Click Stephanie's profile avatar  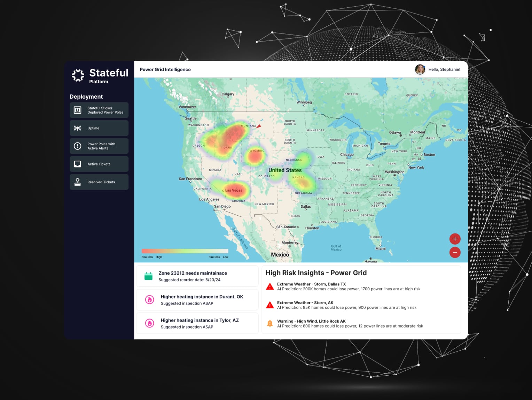pyautogui.click(x=420, y=69)
